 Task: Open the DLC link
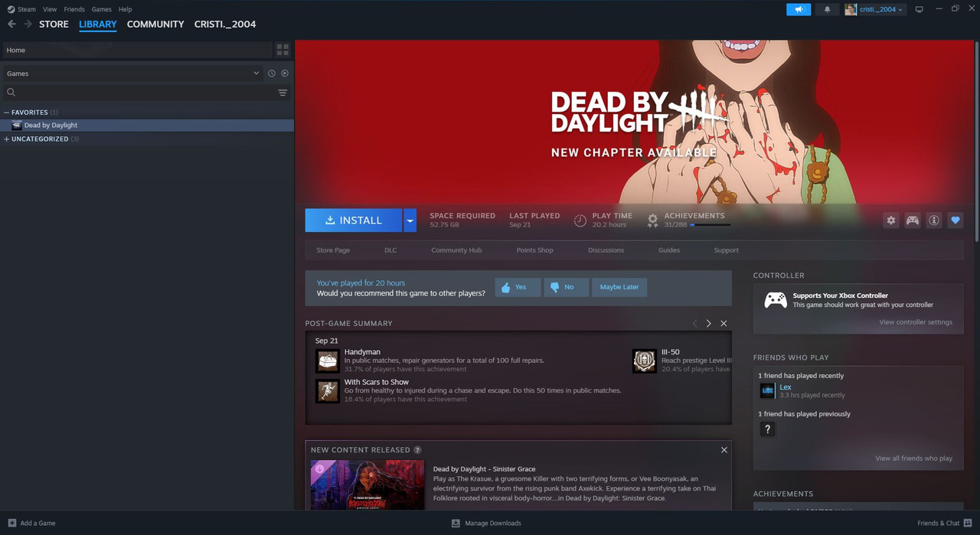(390, 250)
